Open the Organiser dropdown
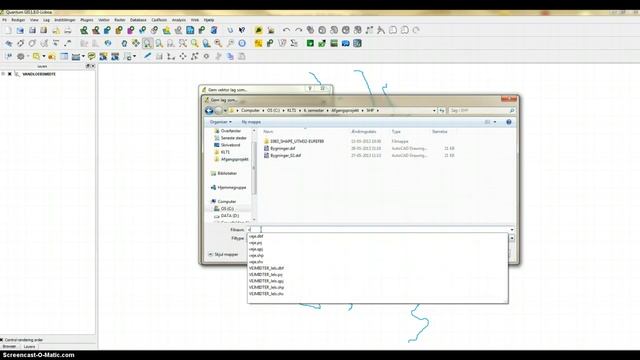The width and height of the screenshot is (640, 360). point(220,122)
